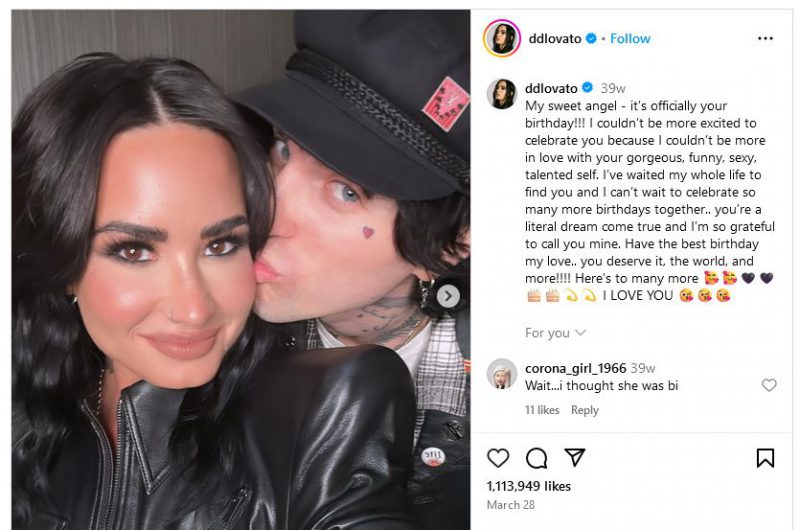Go to the next photo with arrow
Screen dimensions: 800x530
coord(448,296)
